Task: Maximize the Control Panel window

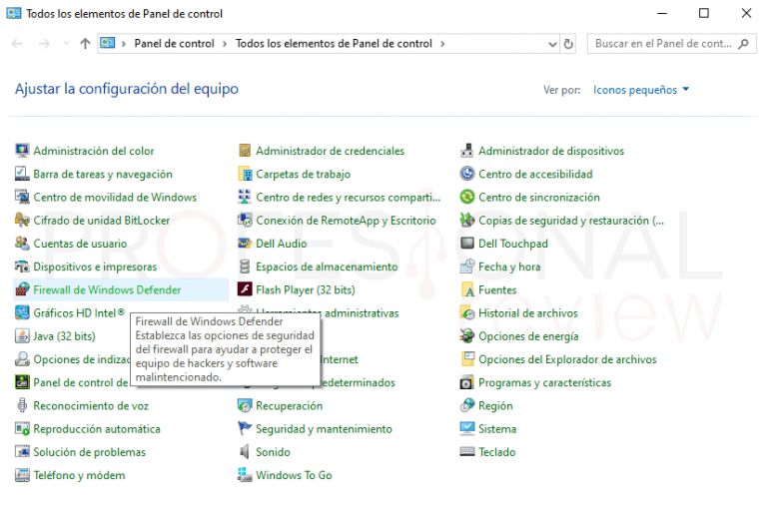Action: [703, 13]
